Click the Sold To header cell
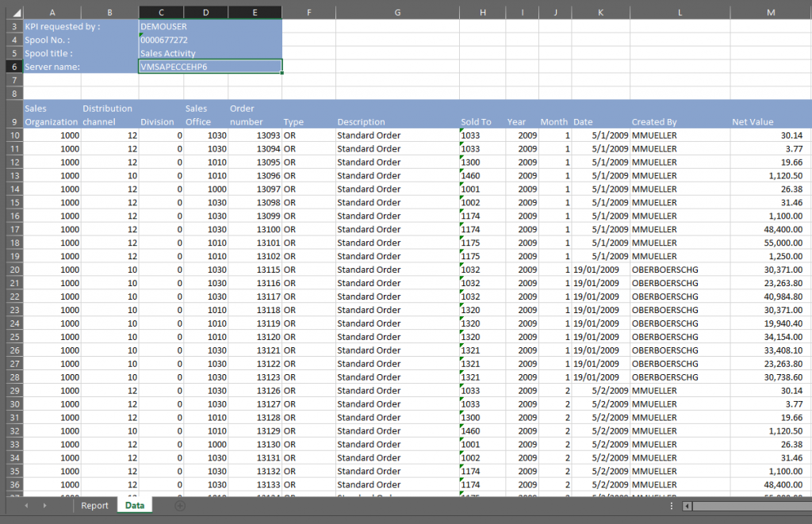The image size is (812, 524). click(x=483, y=115)
